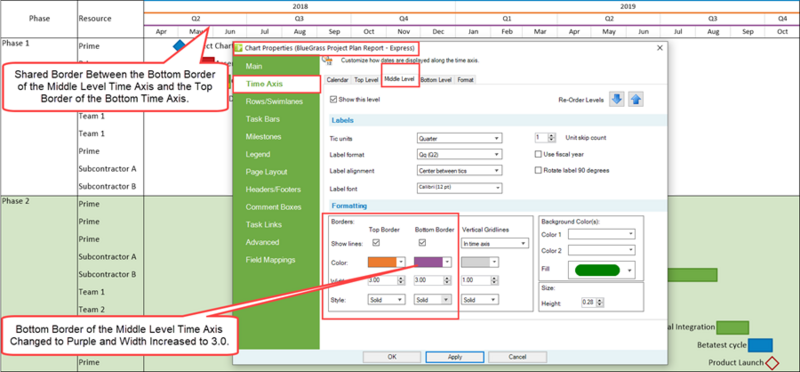Click the Dec month label on time axis

(x=438, y=32)
